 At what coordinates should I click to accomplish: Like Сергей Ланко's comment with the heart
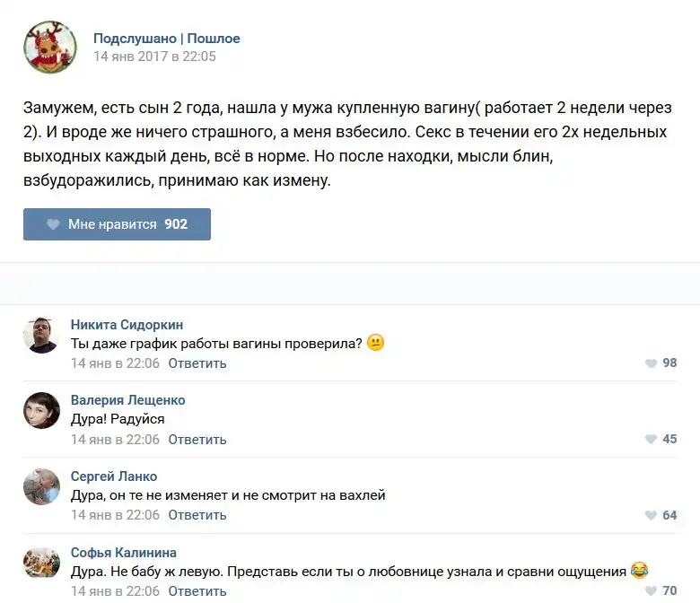click(652, 515)
